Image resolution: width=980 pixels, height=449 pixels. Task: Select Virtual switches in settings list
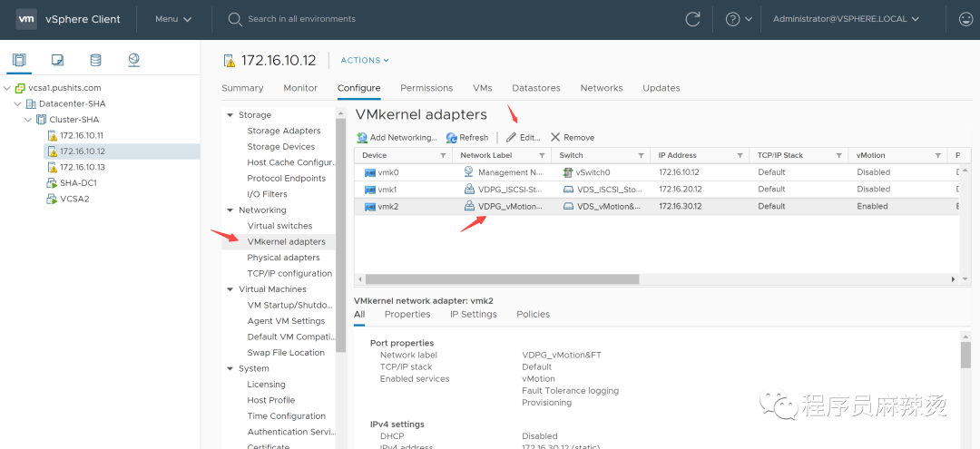pyautogui.click(x=279, y=226)
